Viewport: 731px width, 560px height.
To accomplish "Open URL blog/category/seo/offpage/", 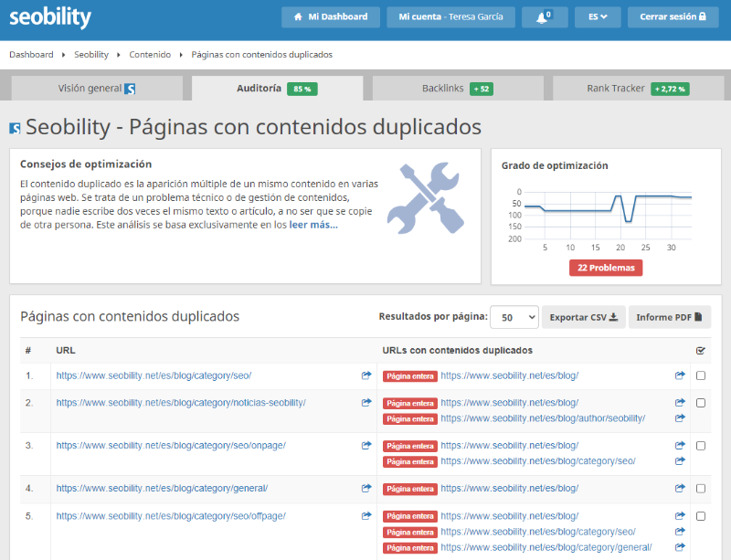I will [171, 516].
